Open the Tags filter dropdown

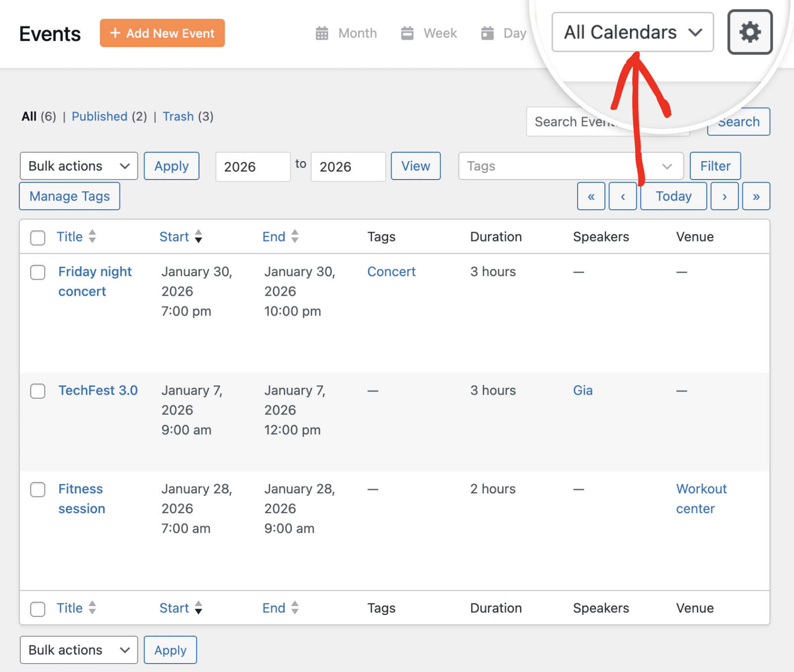(x=570, y=166)
